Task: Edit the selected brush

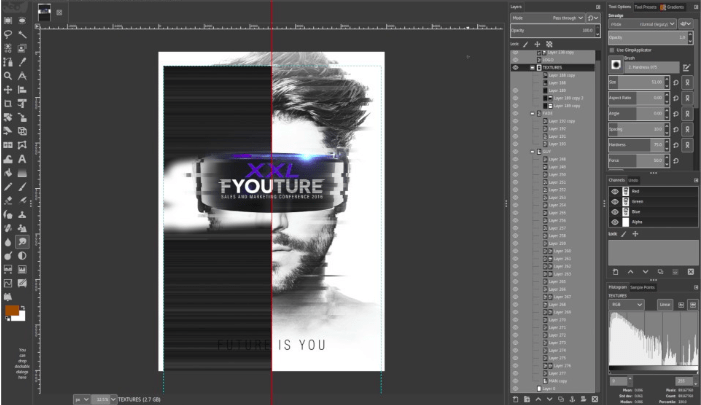Action: coord(687,68)
